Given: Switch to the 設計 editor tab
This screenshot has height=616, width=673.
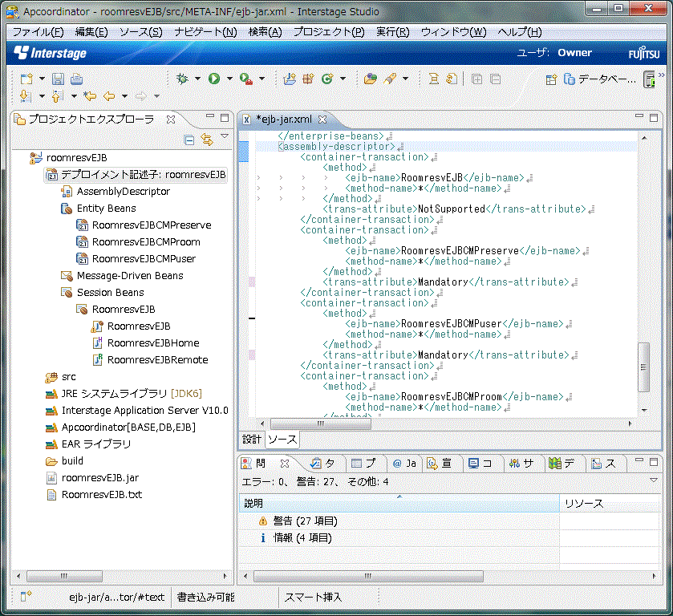Looking at the screenshot, I should coord(252,440).
